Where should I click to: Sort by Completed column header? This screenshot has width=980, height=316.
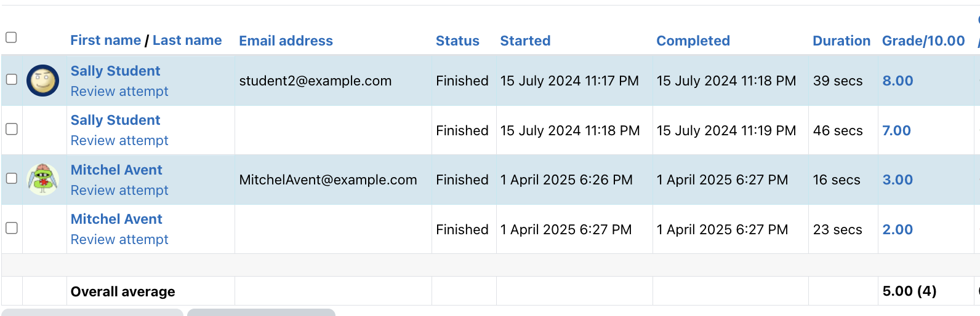pyautogui.click(x=693, y=41)
